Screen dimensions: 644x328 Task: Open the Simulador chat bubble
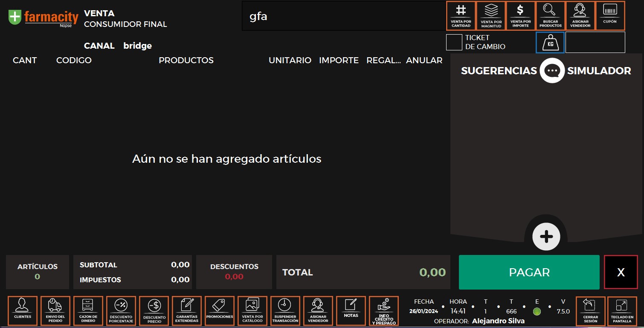[551, 70]
